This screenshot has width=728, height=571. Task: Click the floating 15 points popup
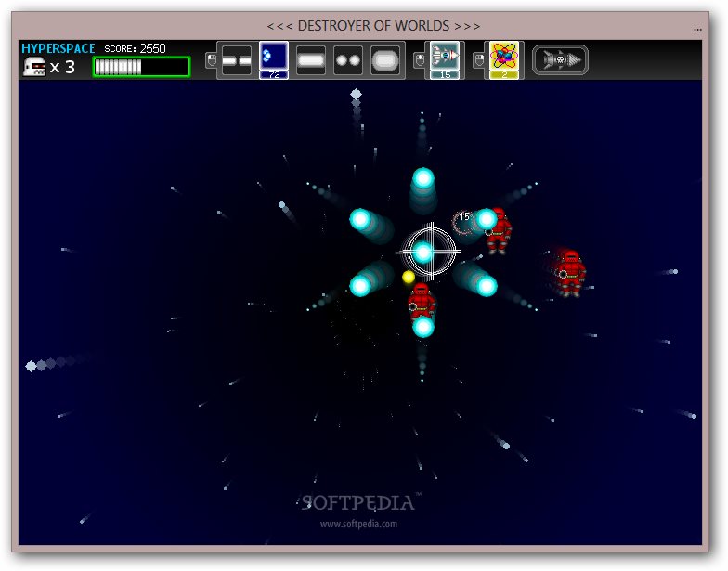464,217
